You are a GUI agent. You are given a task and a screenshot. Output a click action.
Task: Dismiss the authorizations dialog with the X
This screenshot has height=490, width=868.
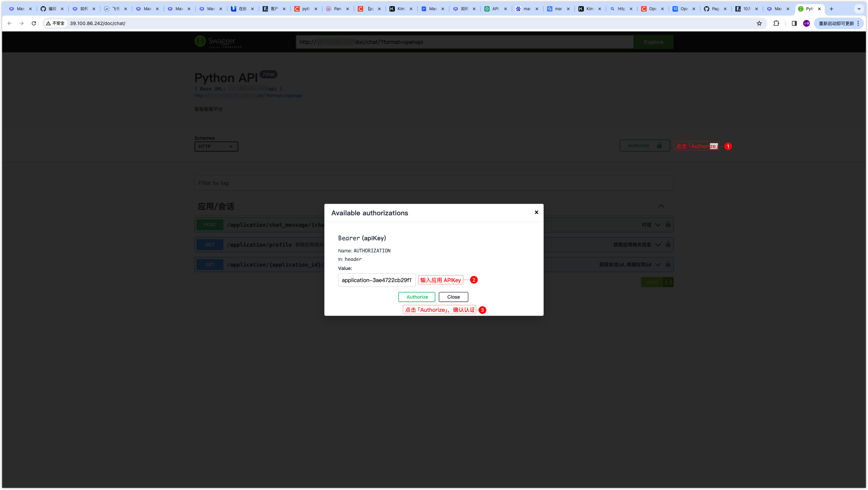click(x=536, y=212)
